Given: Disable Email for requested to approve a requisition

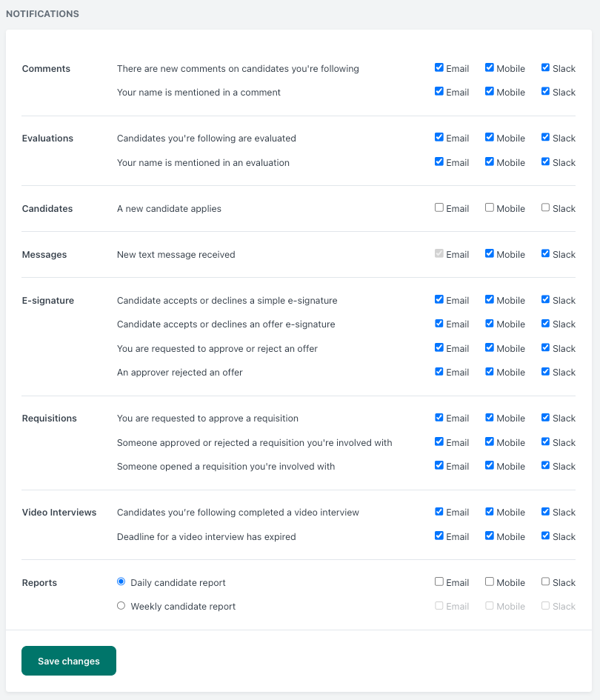Looking at the screenshot, I should (439, 418).
